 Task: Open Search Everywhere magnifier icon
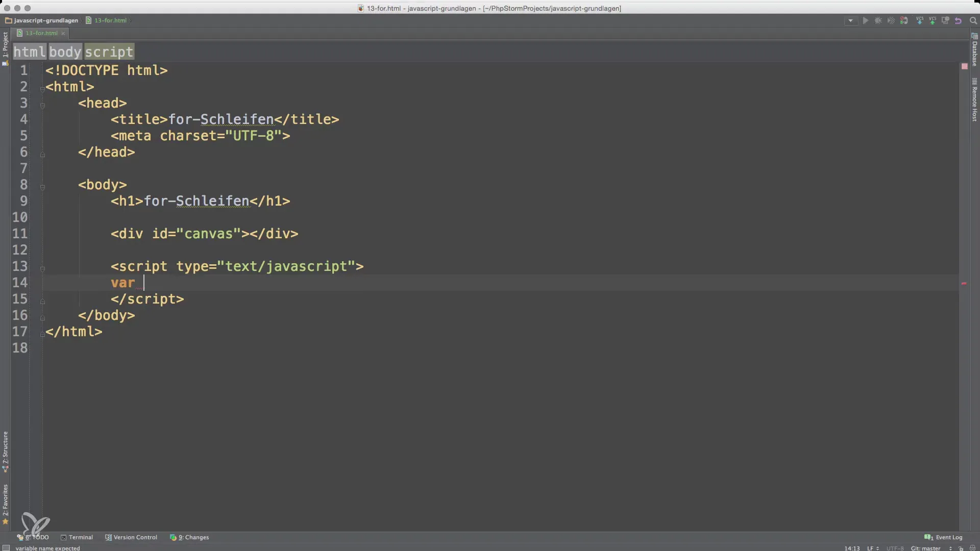973,21
